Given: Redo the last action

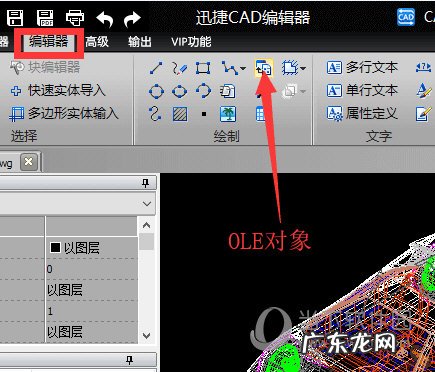Looking at the screenshot, I should point(132,19).
